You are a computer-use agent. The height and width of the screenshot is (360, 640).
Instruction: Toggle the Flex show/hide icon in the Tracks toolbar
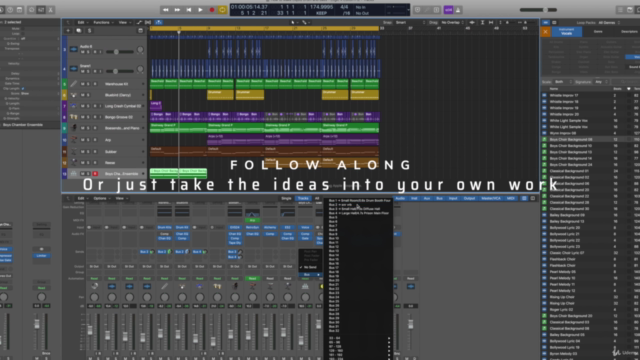pos(148,22)
